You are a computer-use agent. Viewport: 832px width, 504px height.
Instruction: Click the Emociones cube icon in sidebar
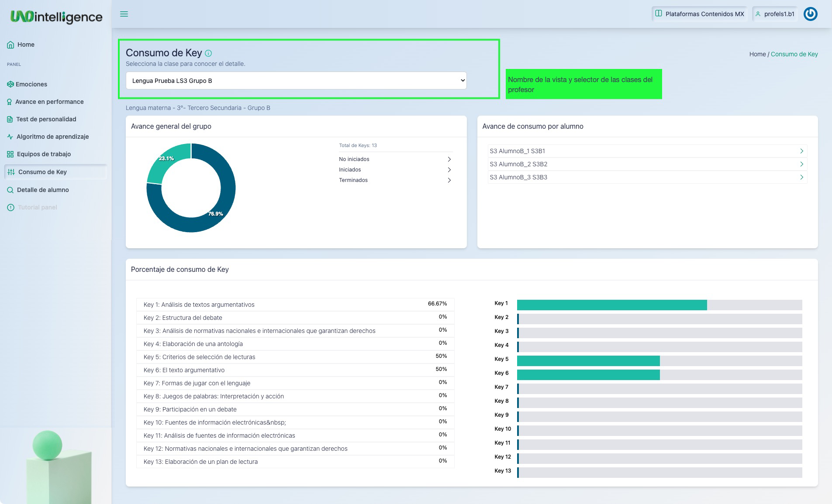pos(10,84)
